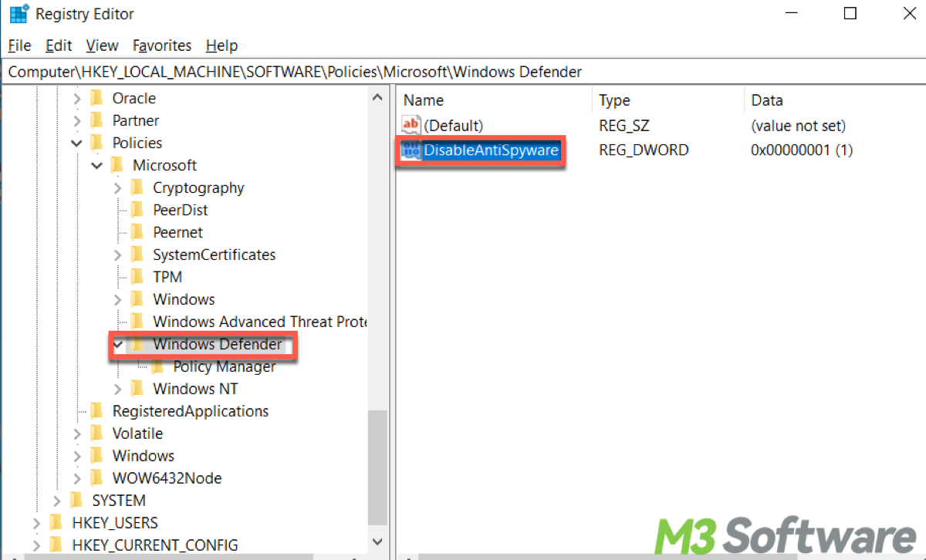
Task: Expand the Cryptography key
Action: [117, 188]
